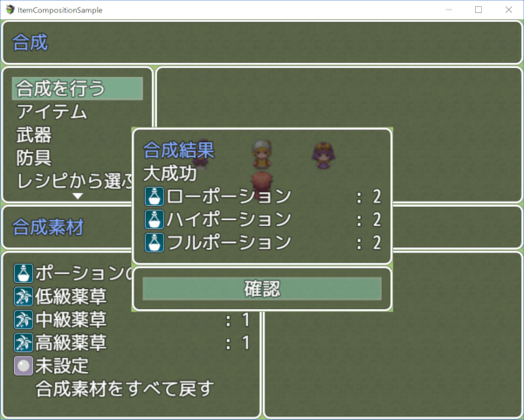The width and height of the screenshot is (524, 420).
Task: Click the 中級薬草 herb icon
Action: (x=24, y=319)
